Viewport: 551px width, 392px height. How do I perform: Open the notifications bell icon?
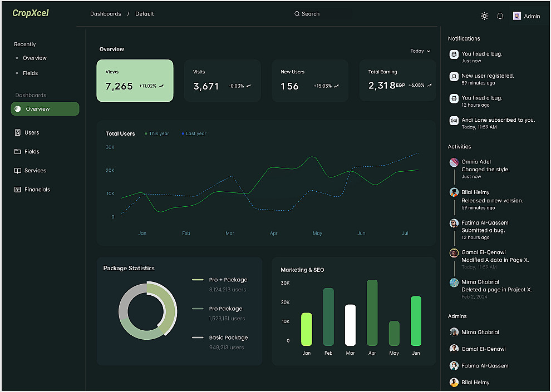(500, 16)
